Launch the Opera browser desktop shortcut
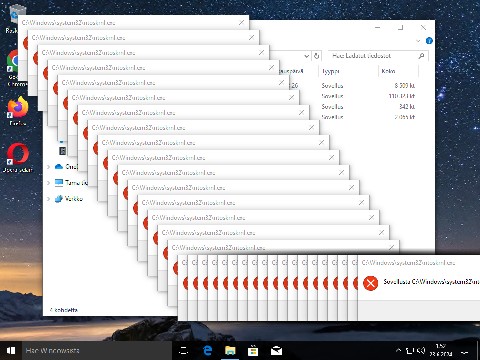The height and width of the screenshot is (360, 480). pos(18,157)
